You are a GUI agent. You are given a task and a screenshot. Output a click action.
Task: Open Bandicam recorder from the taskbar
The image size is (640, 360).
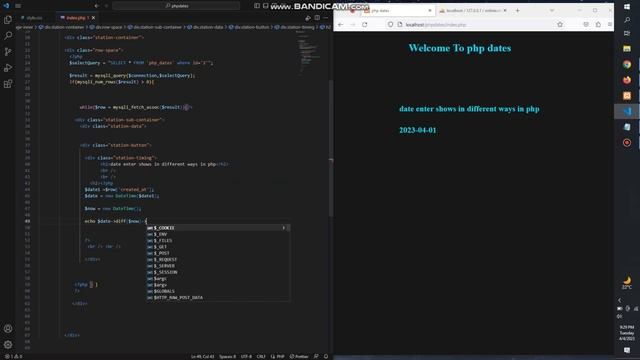(x=627, y=143)
